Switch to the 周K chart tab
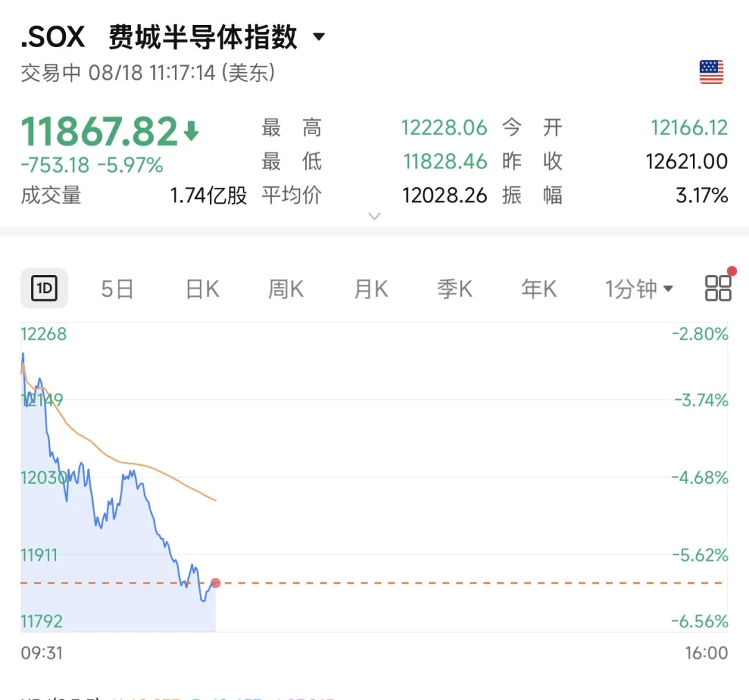This screenshot has height=700, width=749. pyautogui.click(x=286, y=289)
